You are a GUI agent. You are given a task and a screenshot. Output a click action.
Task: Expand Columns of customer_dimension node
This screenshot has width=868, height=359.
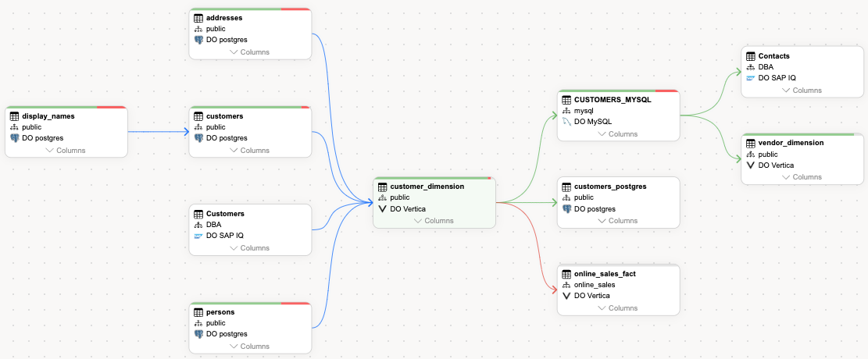[x=434, y=221]
